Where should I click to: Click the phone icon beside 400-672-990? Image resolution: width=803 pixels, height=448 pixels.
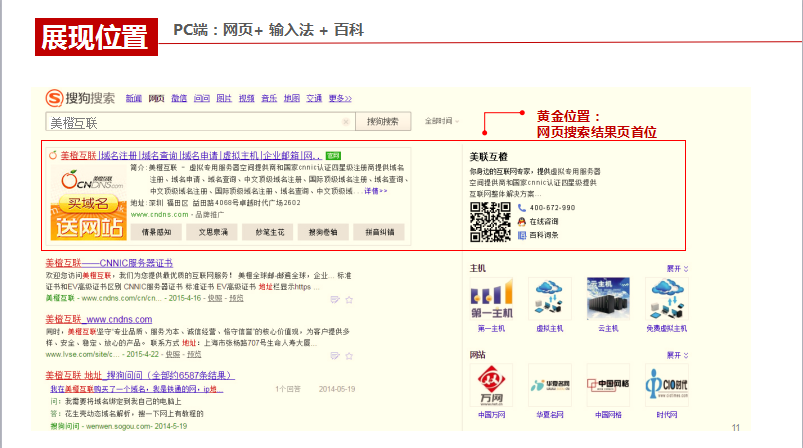click(x=522, y=208)
